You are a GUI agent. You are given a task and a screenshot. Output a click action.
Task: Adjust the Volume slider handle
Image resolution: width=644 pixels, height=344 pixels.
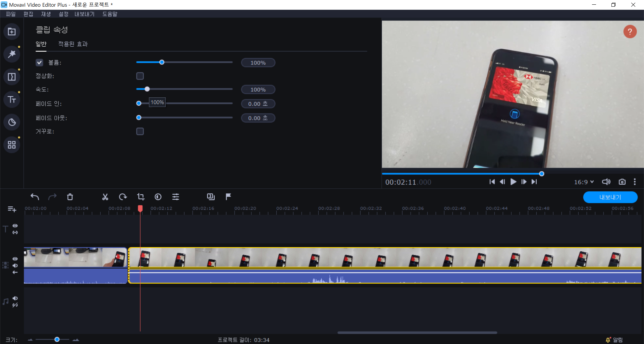click(x=162, y=62)
